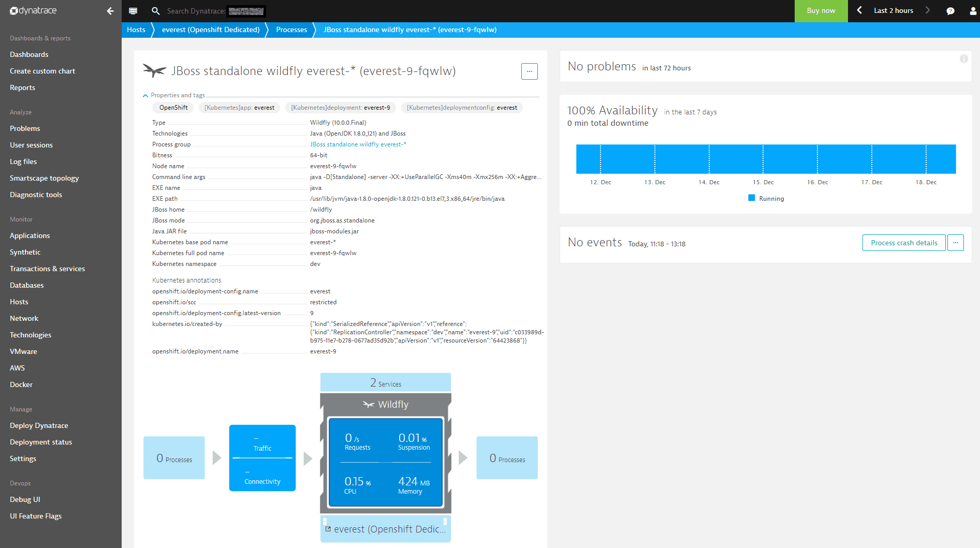980x548 pixels.
Task: Click the info icon in problems panel
Action: click(x=963, y=59)
